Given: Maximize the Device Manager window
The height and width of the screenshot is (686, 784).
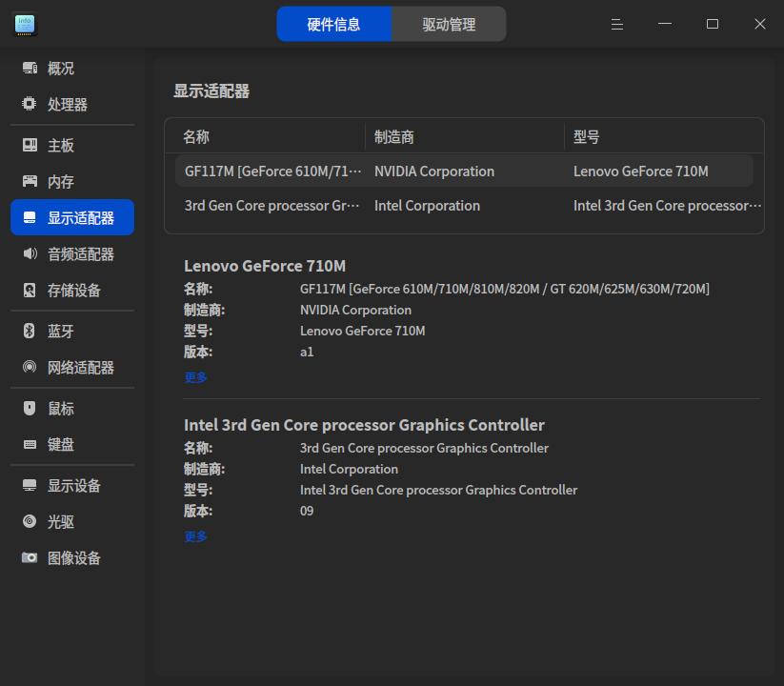Looking at the screenshot, I should click(x=712, y=24).
